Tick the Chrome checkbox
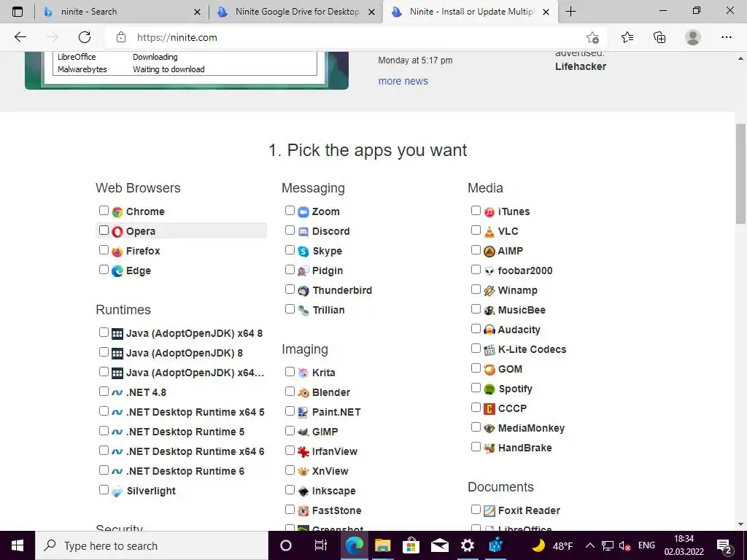 [104, 211]
